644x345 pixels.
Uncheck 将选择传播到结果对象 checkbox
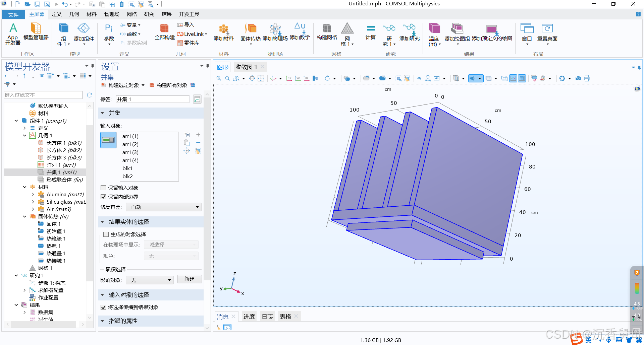tap(103, 307)
